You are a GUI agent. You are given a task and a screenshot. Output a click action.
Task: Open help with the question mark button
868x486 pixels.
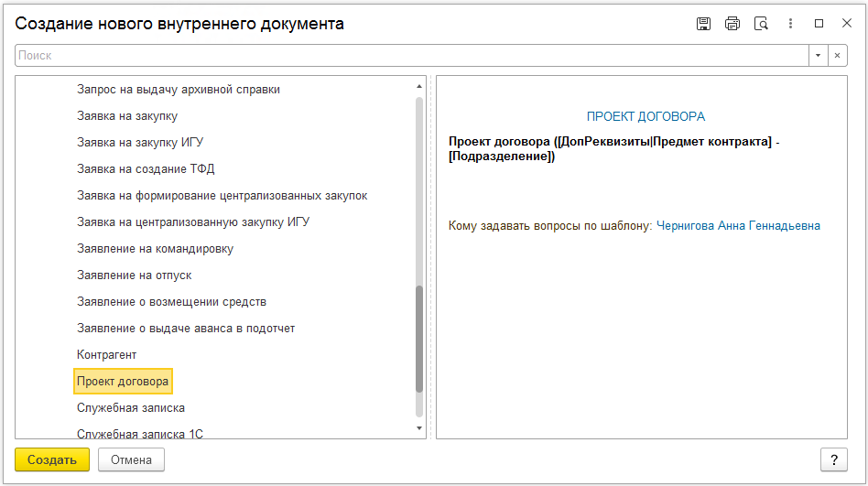tap(834, 460)
